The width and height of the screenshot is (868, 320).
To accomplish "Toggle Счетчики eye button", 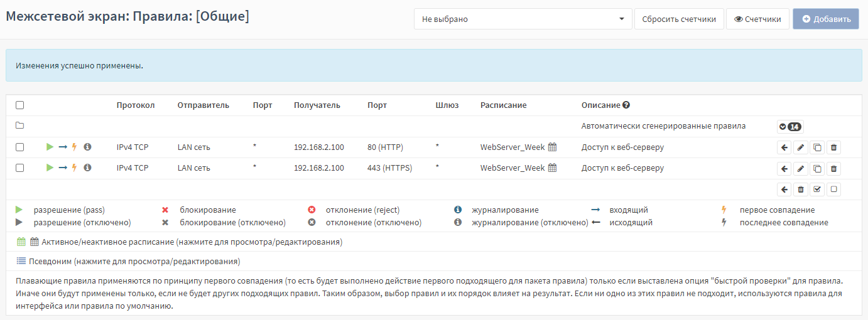I will coord(757,19).
